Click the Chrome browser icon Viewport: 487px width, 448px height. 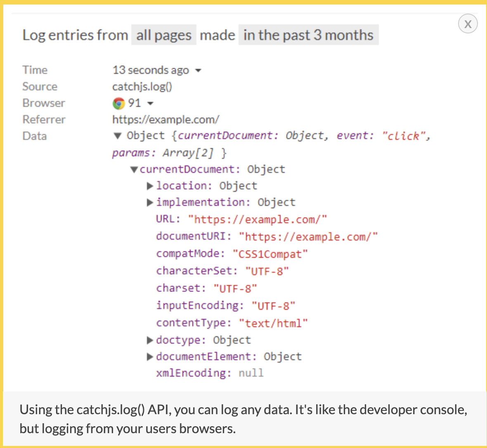118,103
